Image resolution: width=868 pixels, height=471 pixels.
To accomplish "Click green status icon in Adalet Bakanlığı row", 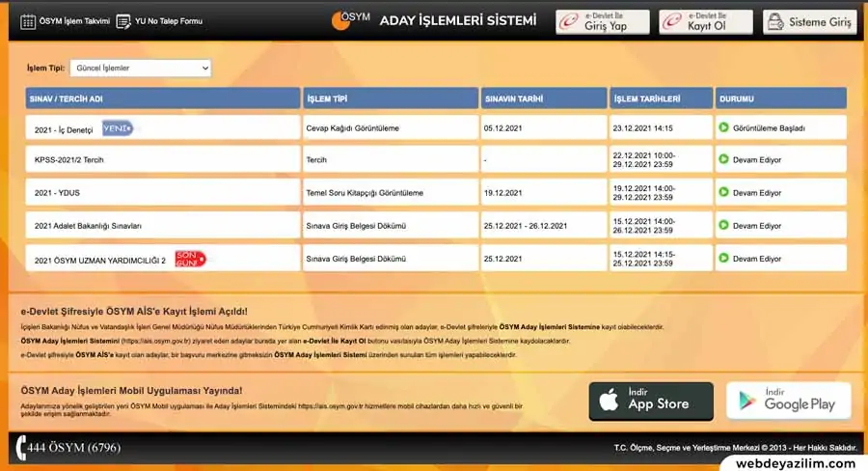I will point(723,225).
